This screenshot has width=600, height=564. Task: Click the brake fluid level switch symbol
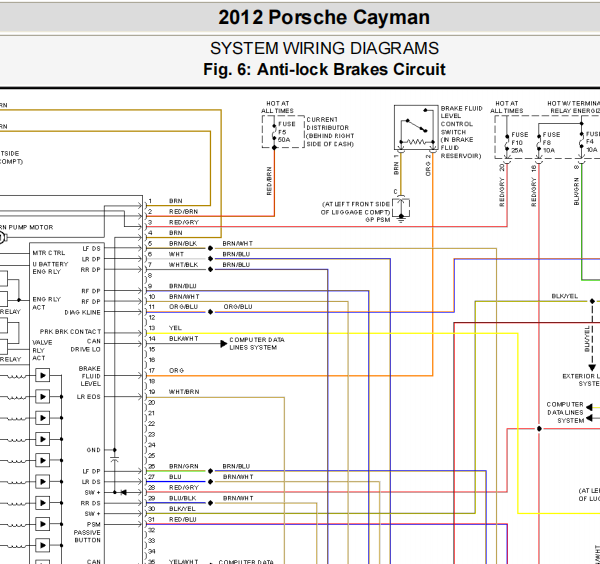(416, 127)
